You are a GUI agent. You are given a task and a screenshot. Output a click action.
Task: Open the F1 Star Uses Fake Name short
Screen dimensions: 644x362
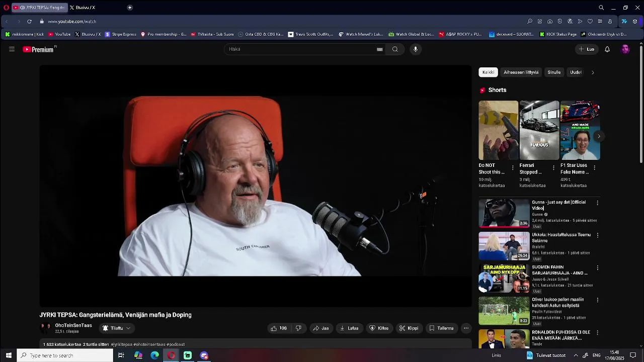[580, 130]
